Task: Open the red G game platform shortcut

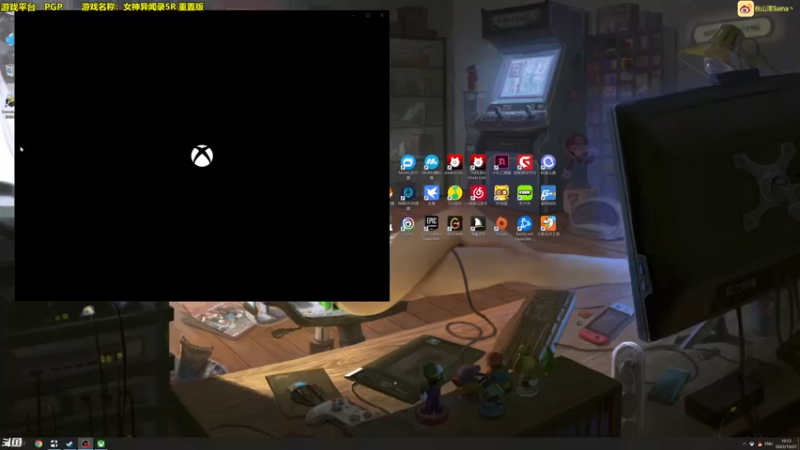Action: click(524, 162)
